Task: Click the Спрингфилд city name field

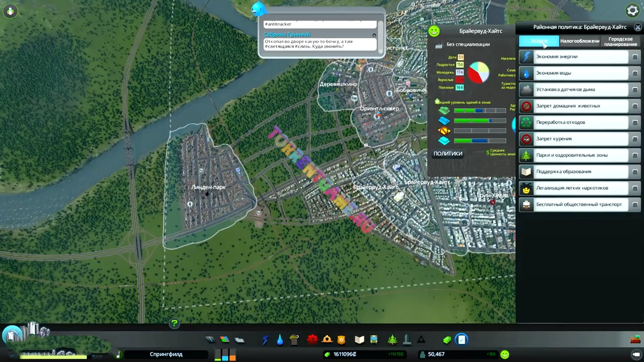Action: click(x=166, y=354)
